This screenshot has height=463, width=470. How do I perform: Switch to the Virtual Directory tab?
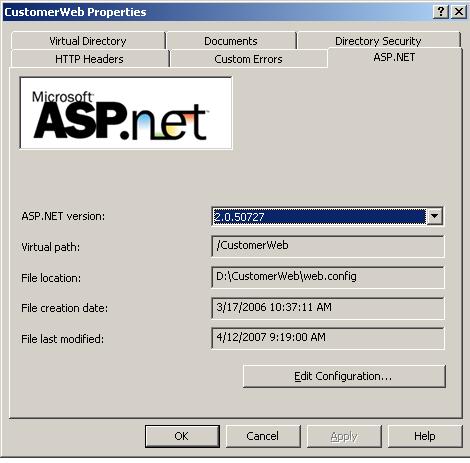[x=88, y=41]
